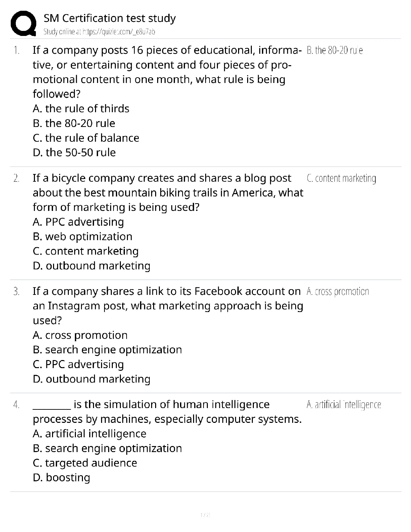This screenshot has width=411, height=532.
Task: Click the title 'SM Certification test study'
Action: coord(110,18)
